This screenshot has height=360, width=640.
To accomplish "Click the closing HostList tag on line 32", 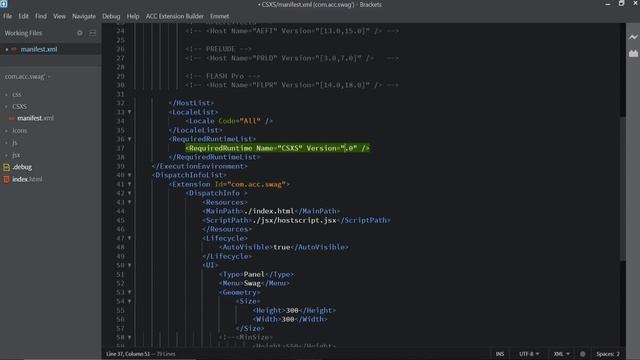I will click(x=191, y=103).
